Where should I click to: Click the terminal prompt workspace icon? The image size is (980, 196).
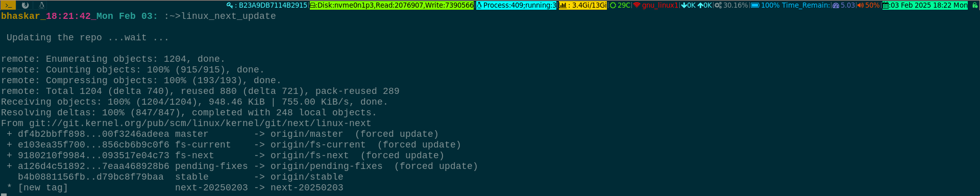pyautogui.click(x=8, y=5)
